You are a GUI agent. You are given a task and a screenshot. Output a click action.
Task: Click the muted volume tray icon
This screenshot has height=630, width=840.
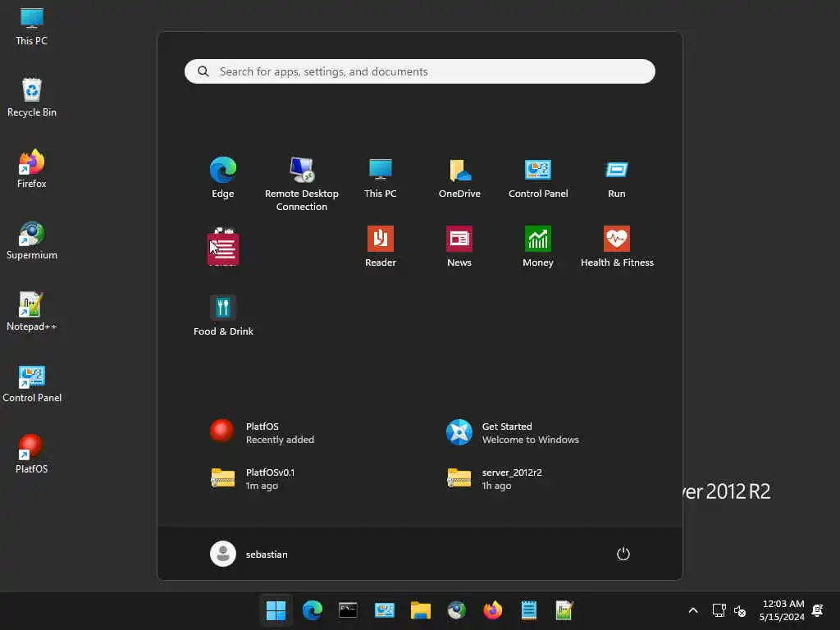pyautogui.click(x=740, y=610)
